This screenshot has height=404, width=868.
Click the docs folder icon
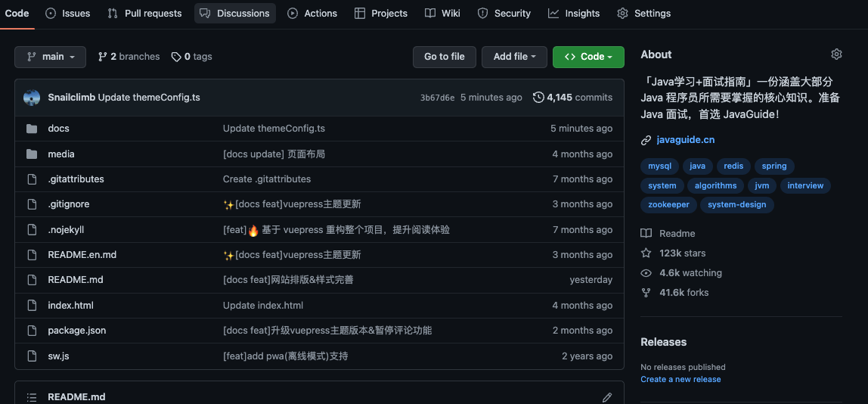(x=32, y=129)
